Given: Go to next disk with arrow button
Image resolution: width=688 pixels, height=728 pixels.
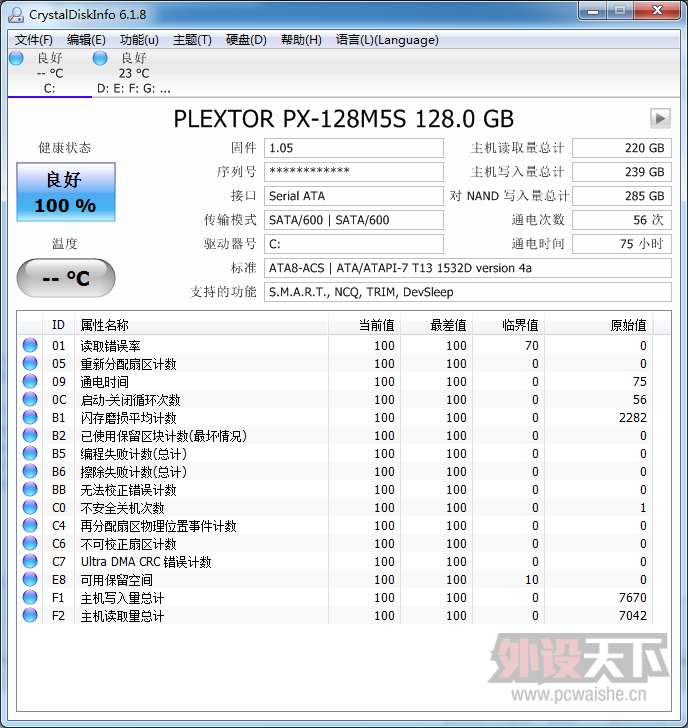Looking at the screenshot, I should tap(660, 119).
